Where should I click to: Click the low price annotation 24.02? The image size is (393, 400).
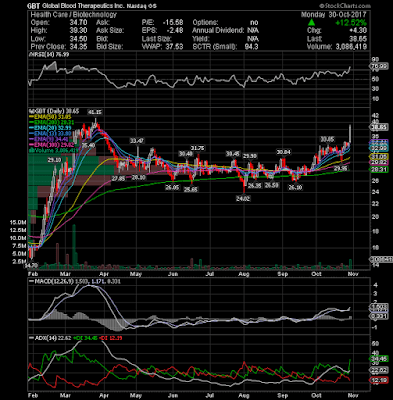[243, 198]
